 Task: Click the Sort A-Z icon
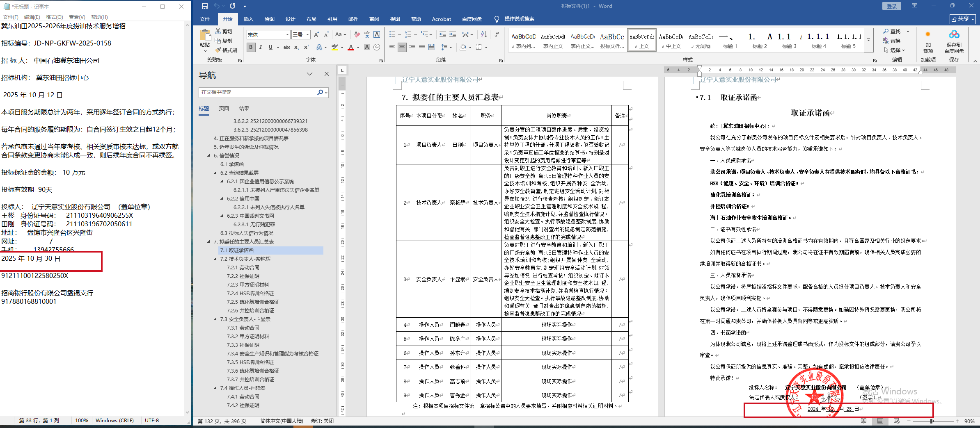point(484,34)
